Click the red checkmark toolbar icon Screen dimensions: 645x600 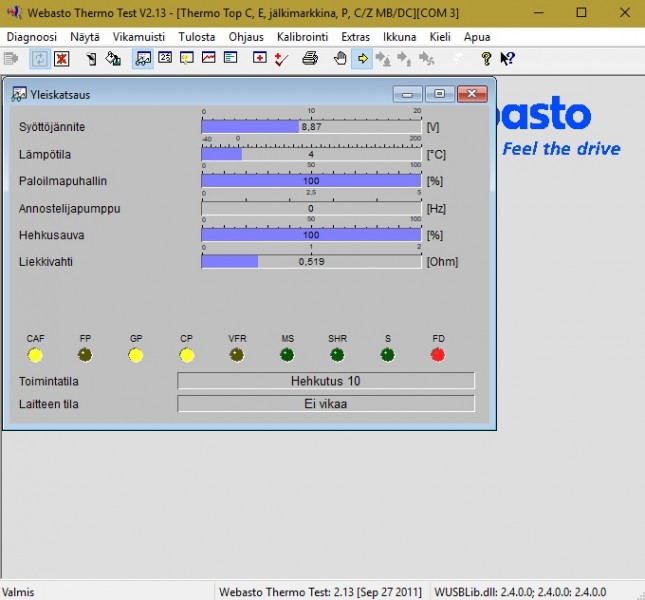pyautogui.click(x=281, y=59)
